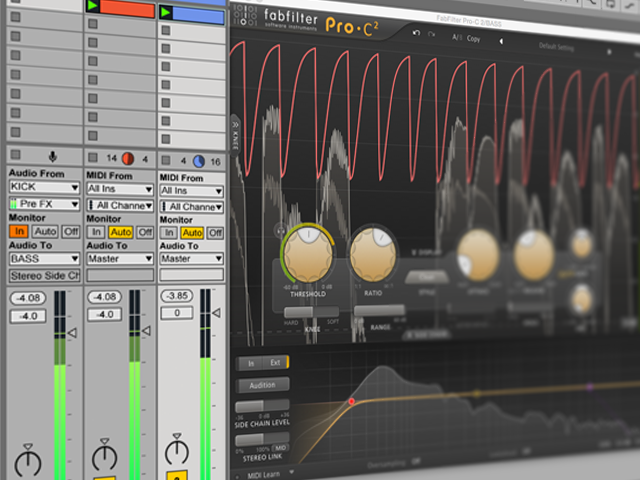Set the second track's monitor to In
Viewport: 640px width, 480px height.
[96, 232]
